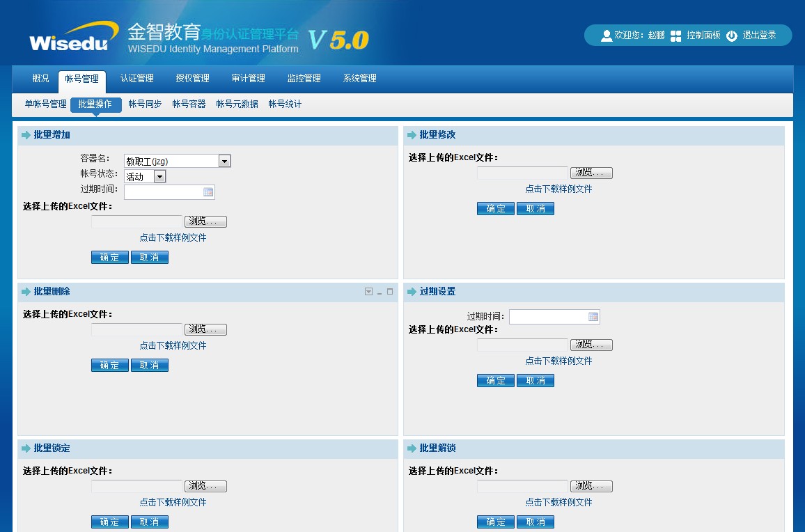Image resolution: width=805 pixels, height=532 pixels.
Task: Click the 控制面板 grid icon
Action: coord(675,36)
